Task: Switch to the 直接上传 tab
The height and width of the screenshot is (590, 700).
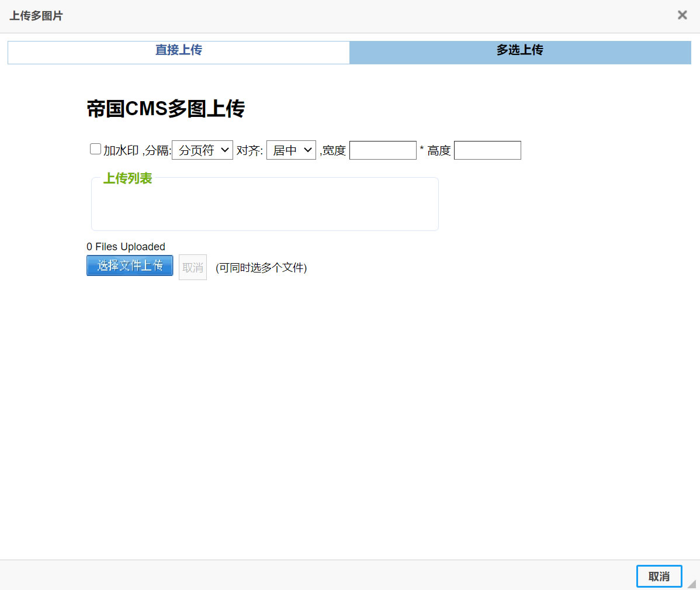Action: (x=178, y=52)
